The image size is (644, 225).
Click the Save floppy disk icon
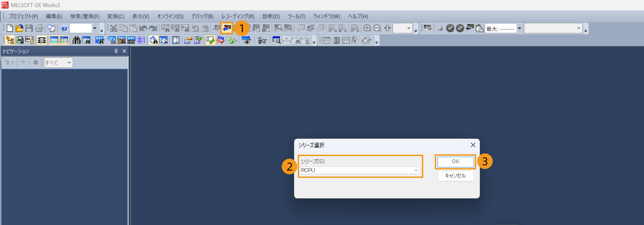[29, 28]
